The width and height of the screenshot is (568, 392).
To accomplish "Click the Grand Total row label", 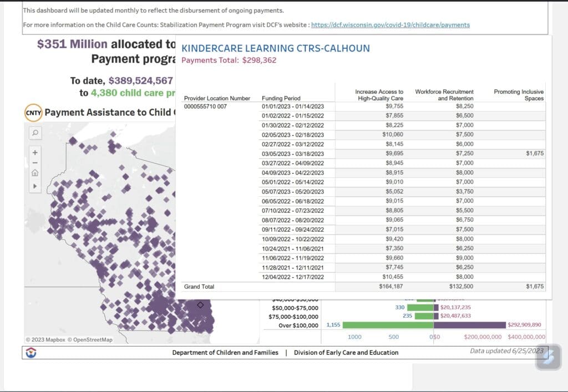I will coord(199,287).
